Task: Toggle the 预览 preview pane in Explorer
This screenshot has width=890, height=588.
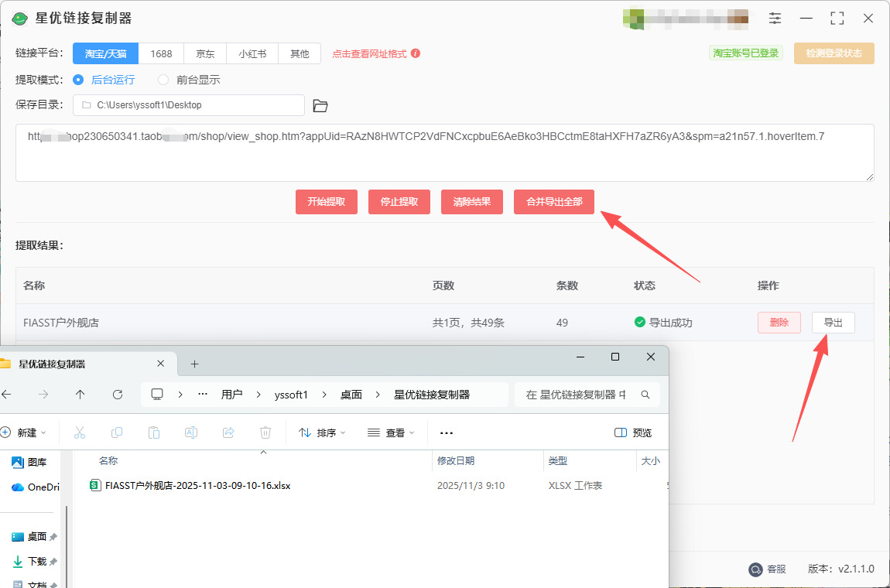Action: [633, 433]
